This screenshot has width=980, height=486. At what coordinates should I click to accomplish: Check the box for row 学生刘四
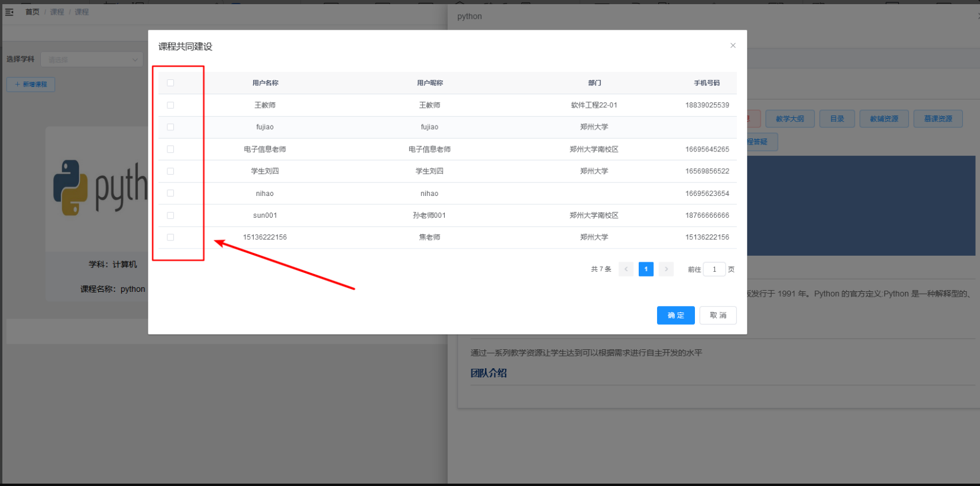(170, 171)
